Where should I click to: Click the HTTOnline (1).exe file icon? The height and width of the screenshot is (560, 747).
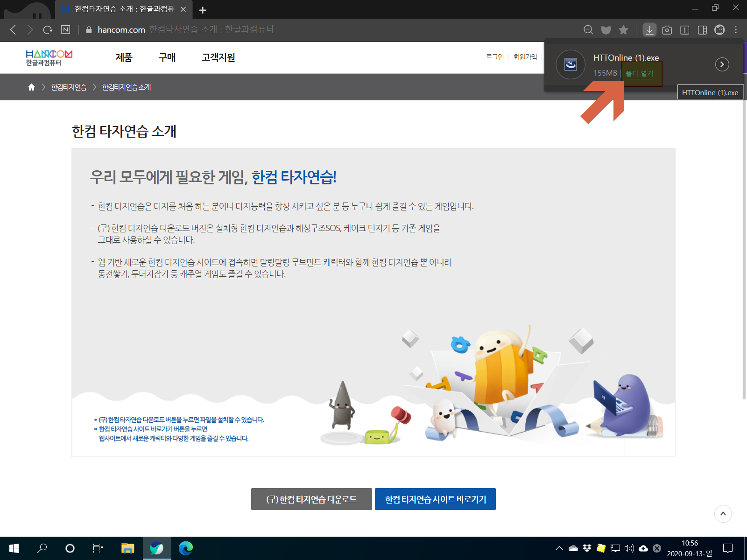coord(571,64)
